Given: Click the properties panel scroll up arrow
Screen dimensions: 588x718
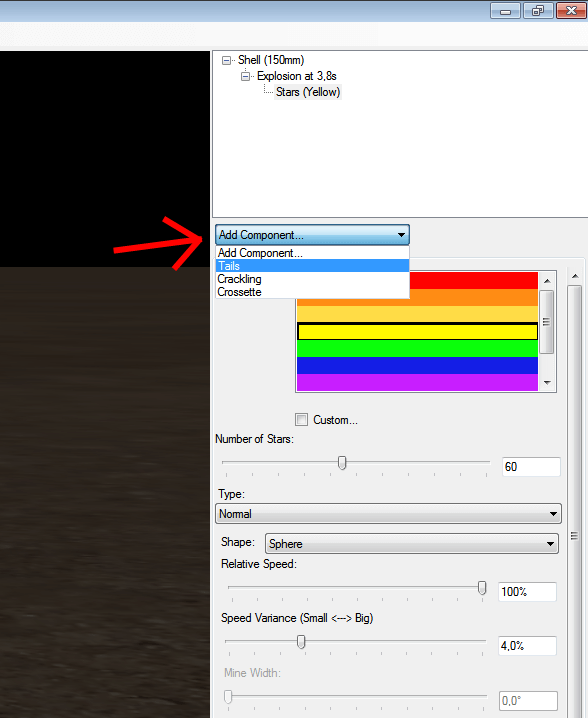Looking at the screenshot, I should pyautogui.click(x=575, y=276).
